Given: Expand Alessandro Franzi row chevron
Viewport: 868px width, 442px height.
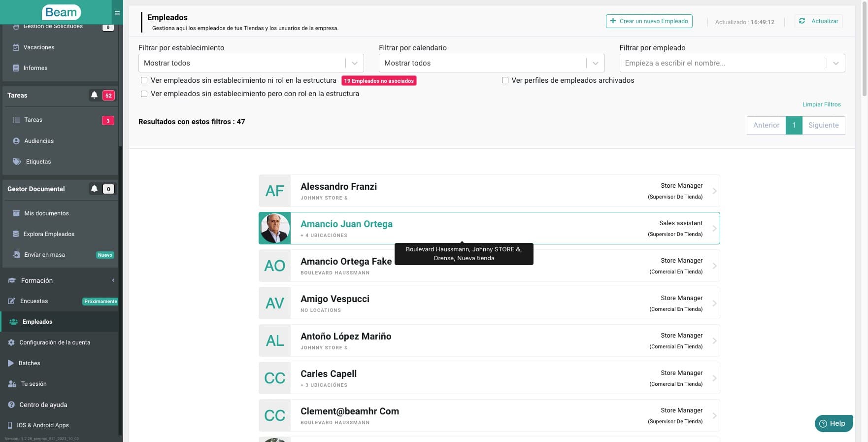Looking at the screenshot, I should (714, 191).
